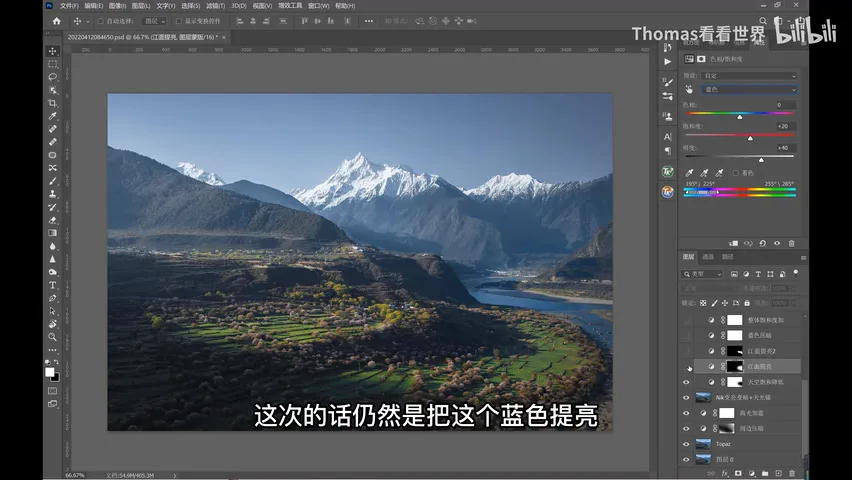Switch to the 通道 channels tab
852x480 pixels.
pyautogui.click(x=708, y=257)
